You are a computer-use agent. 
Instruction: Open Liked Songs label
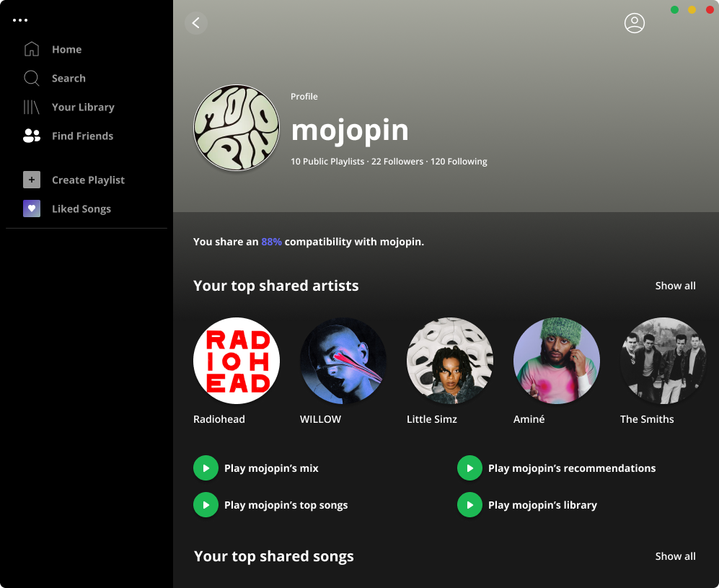point(81,209)
